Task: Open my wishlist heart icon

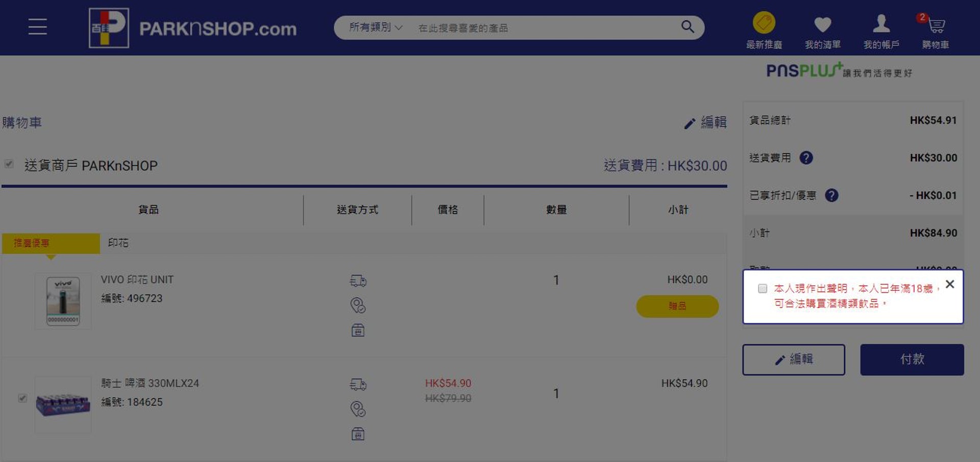Action: [822, 24]
